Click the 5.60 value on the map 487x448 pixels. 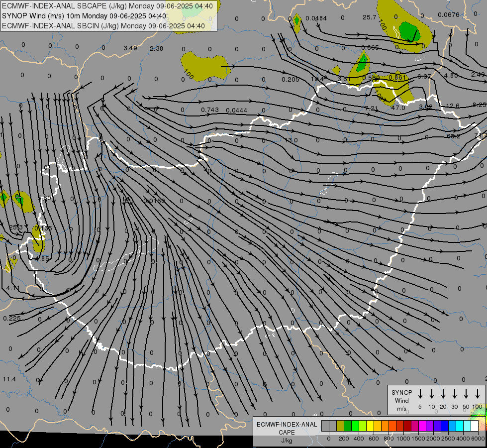[x=44, y=198]
